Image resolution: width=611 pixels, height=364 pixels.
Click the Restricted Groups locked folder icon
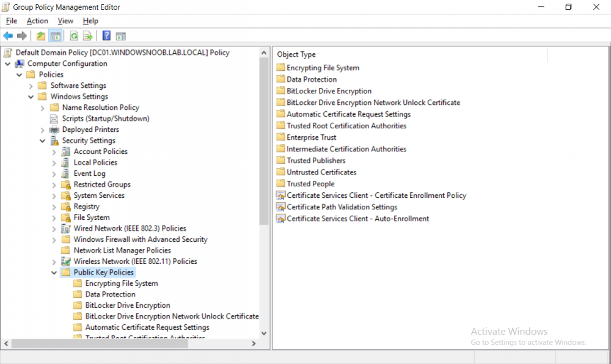click(x=66, y=184)
